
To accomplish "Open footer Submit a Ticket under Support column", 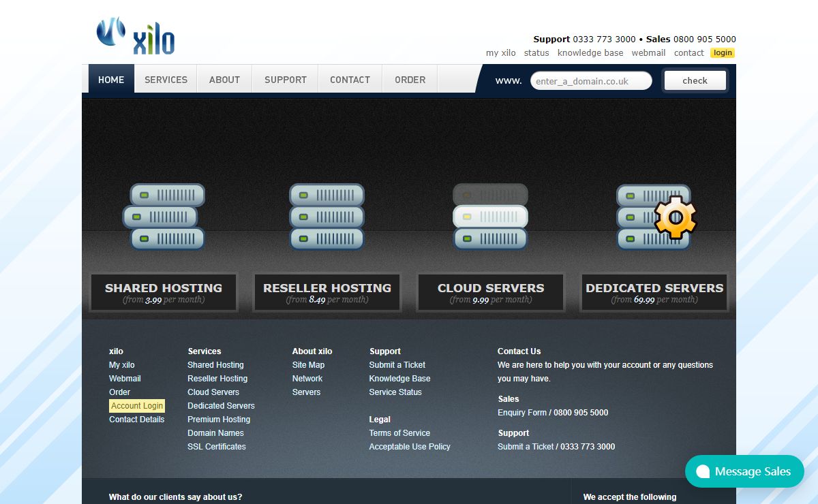I will coord(397,365).
